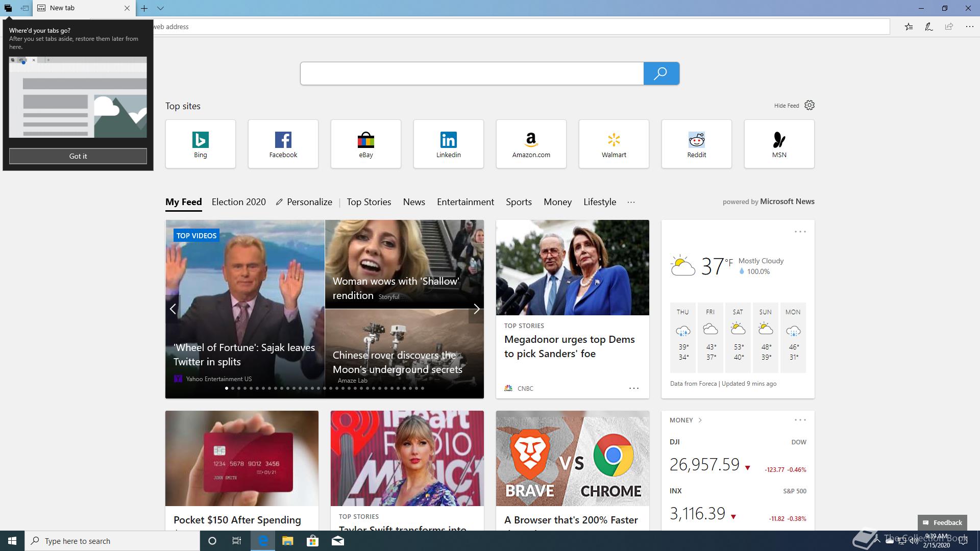The width and height of the screenshot is (980, 551).
Task: Open Favorites hub star icon
Action: coord(909,27)
